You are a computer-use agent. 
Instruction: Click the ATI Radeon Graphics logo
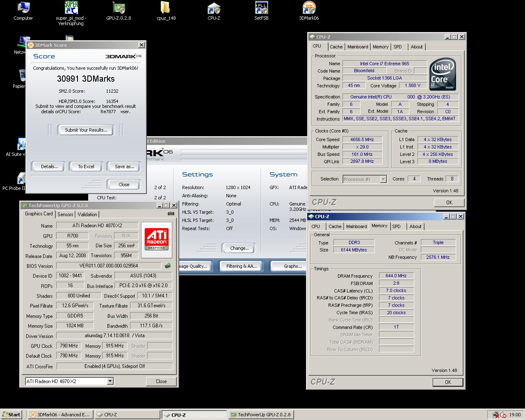(x=157, y=239)
